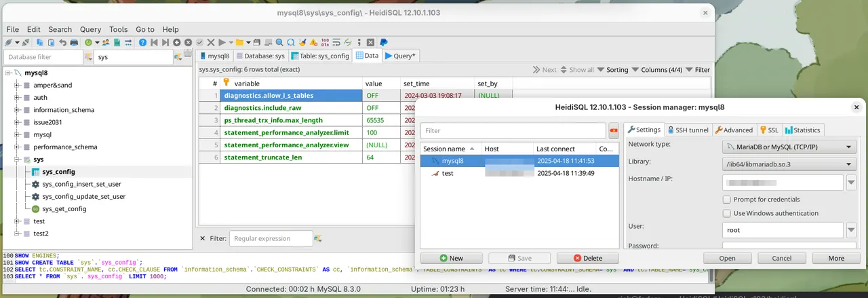Click the binary 100/010 toolbar icon
Screen dimensions: 868x298
(325, 42)
